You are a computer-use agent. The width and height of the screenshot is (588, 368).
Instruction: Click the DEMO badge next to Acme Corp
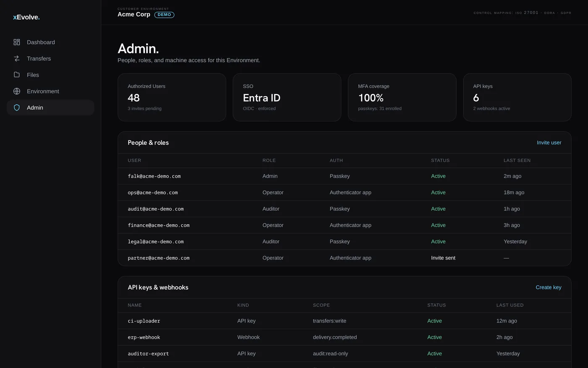click(164, 15)
